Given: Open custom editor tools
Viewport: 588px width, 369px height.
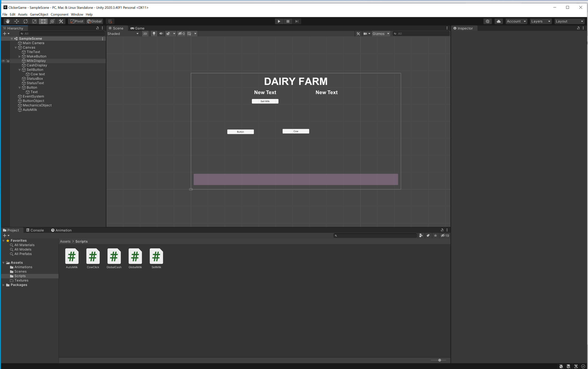Looking at the screenshot, I should coord(61,21).
